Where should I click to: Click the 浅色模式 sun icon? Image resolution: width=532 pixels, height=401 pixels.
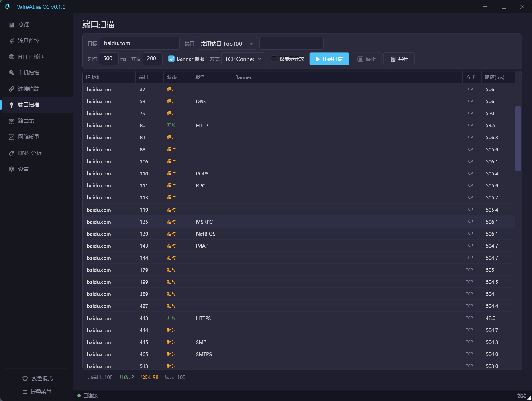(25, 378)
